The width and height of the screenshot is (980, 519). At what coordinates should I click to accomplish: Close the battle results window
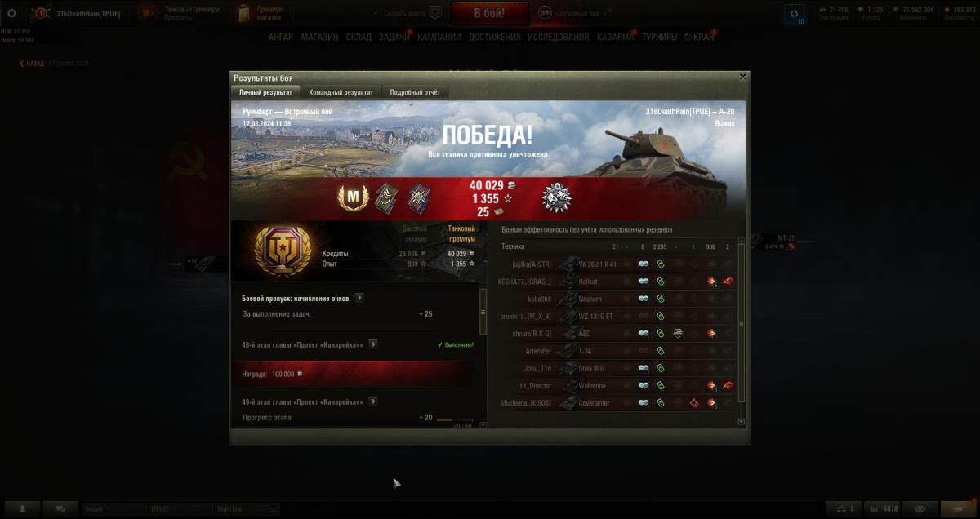742,77
